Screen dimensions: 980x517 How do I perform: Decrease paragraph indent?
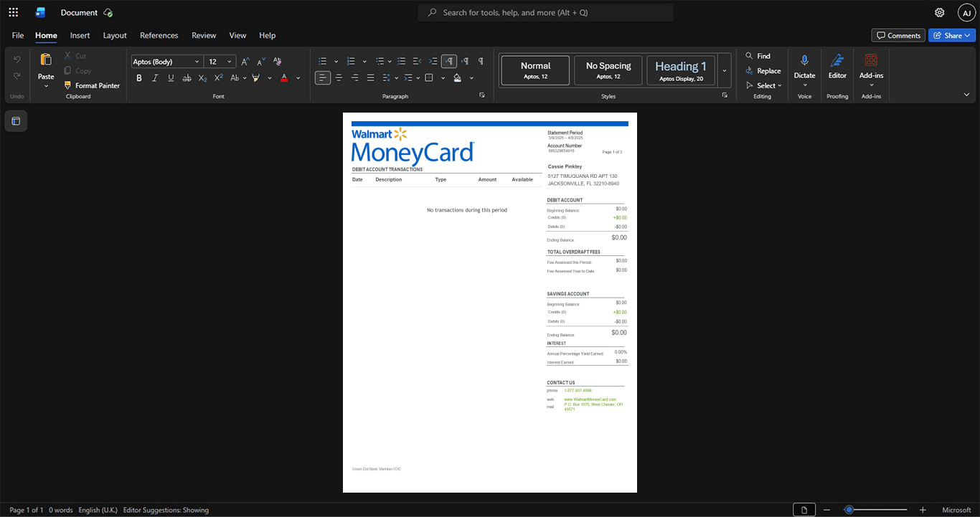pyautogui.click(x=418, y=62)
